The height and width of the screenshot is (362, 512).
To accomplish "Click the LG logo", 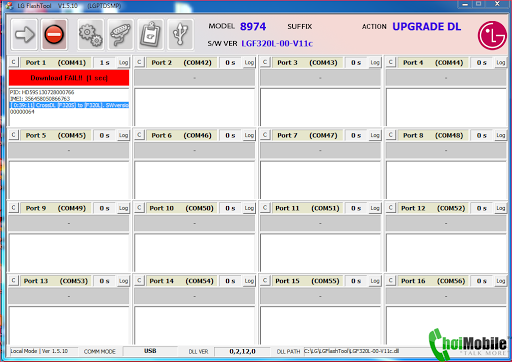I will [492, 35].
